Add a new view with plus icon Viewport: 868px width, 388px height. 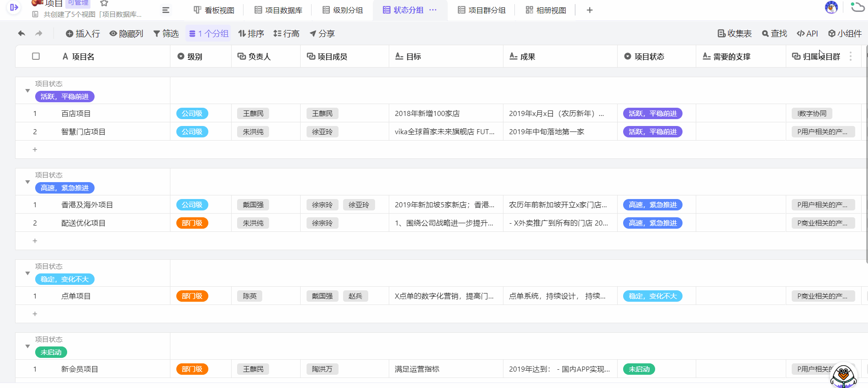[x=589, y=10]
